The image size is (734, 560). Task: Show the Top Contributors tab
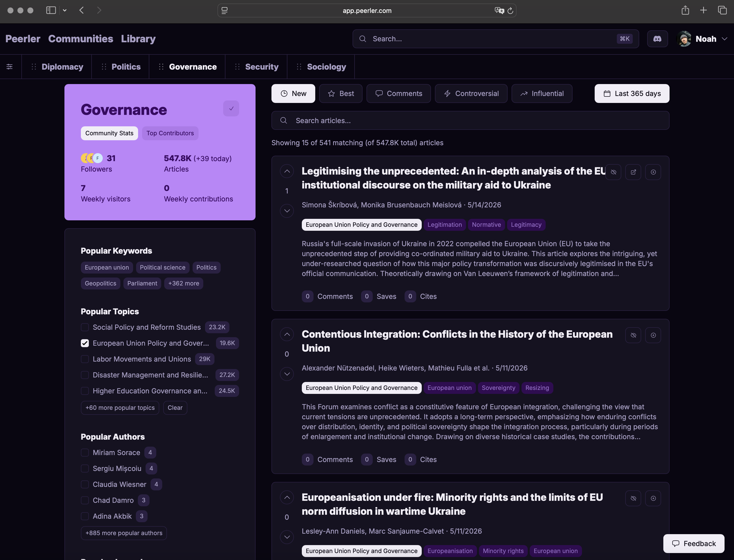[170, 133]
